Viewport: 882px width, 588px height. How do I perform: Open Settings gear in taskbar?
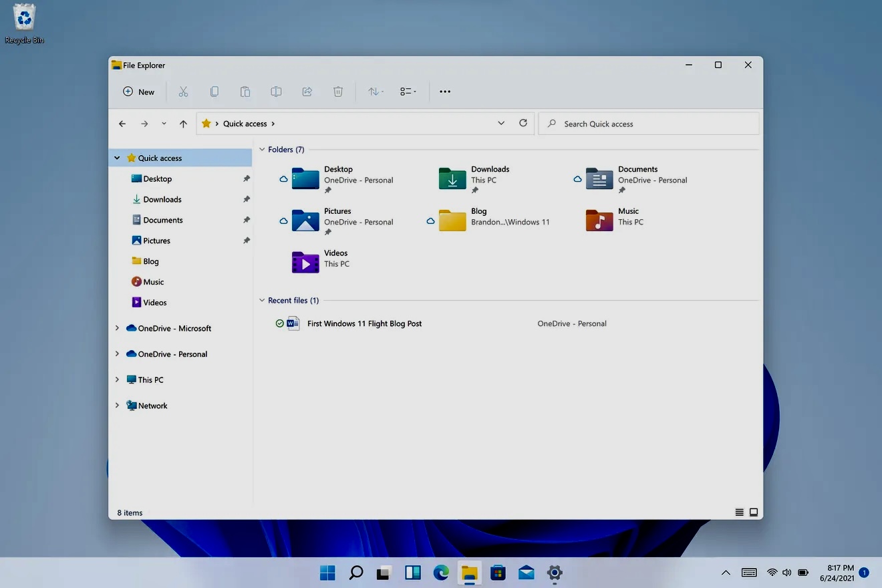click(555, 573)
